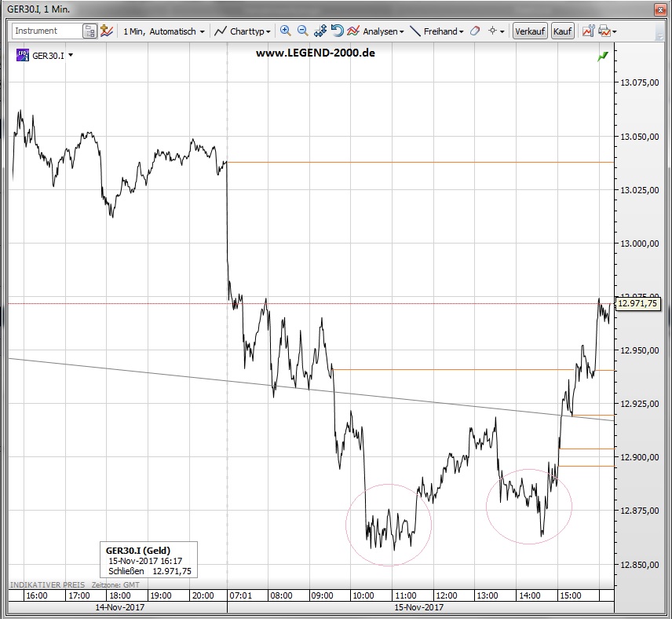
Task: Open the print/export dropdown icon
Action: 607,31
